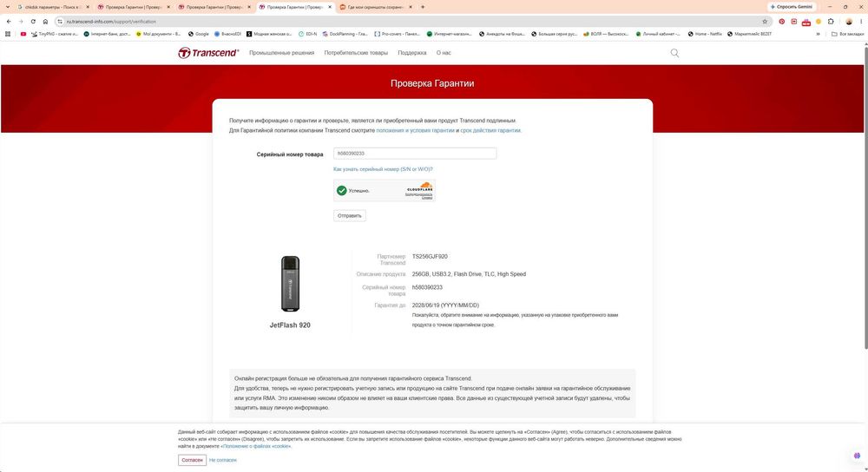
Task: Reload the current page
Action: coord(33,22)
